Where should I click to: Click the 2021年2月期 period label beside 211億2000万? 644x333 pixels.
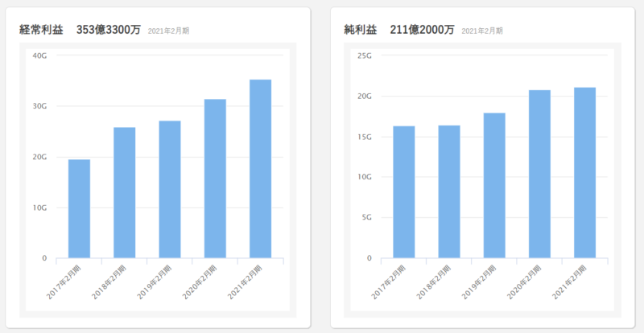(x=481, y=31)
